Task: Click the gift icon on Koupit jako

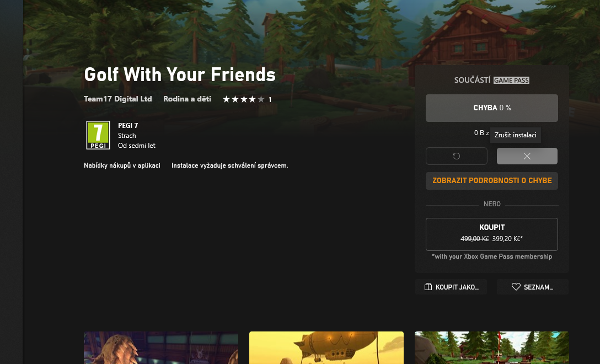Action: click(428, 287)
